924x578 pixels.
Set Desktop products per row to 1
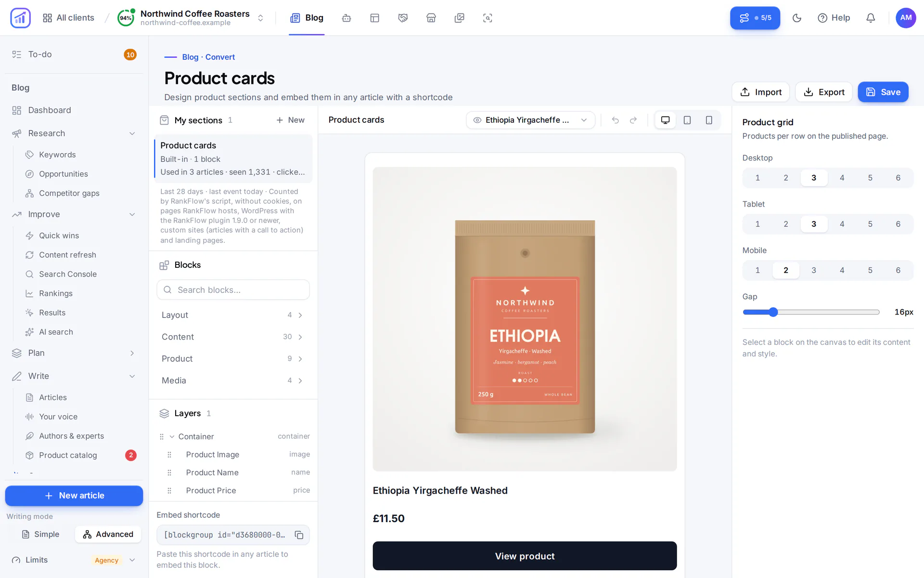point(757,178)
